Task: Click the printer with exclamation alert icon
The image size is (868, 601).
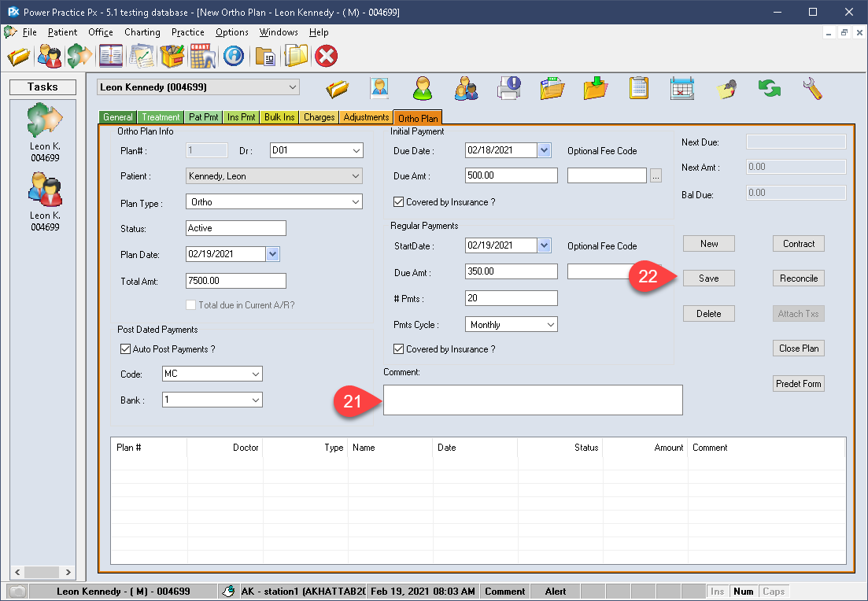Action: (509, 89)
